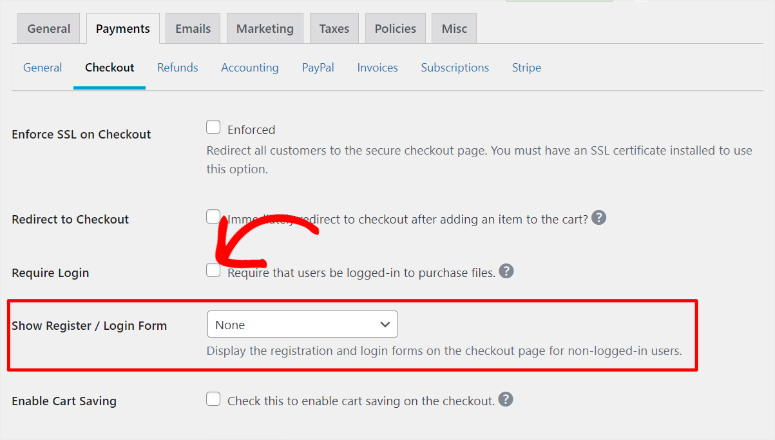The image size is (775, 440).
Task: Open the PayPal settings link
Action: pyautogui.click(x=318, y=68)
